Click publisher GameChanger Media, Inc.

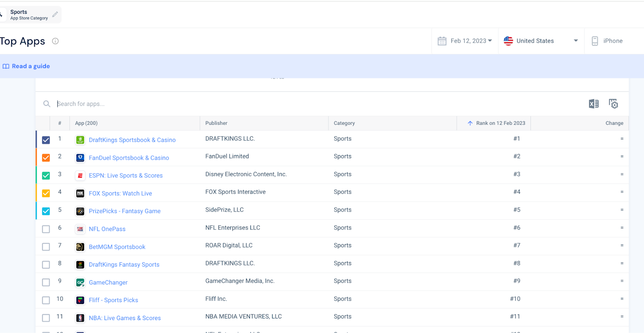(x=240, y=281)
